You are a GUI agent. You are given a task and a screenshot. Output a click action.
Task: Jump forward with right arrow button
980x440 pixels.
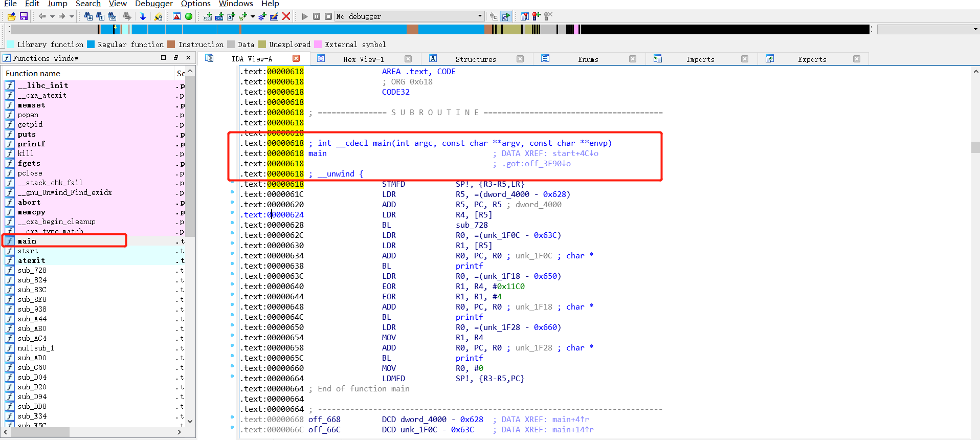coord(62,16)
